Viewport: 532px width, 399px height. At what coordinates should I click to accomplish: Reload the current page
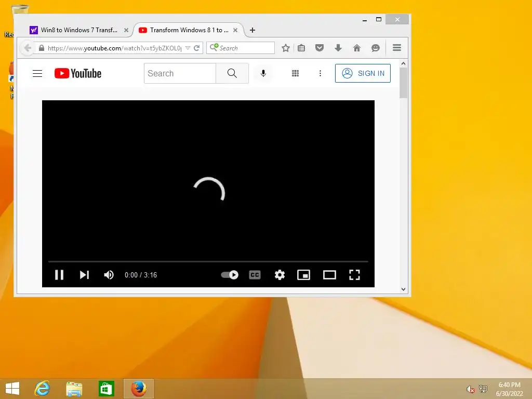[196, 48]
